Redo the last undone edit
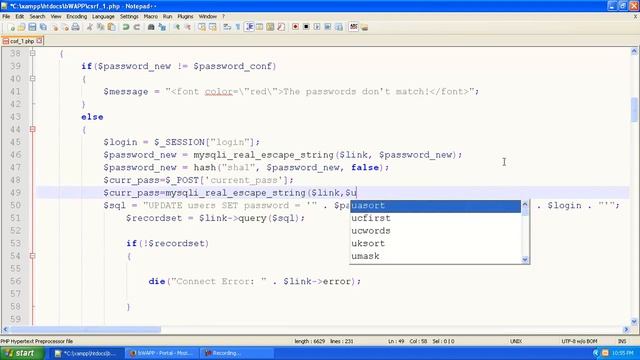The image size is (640, 360). [x=137, y=27]
